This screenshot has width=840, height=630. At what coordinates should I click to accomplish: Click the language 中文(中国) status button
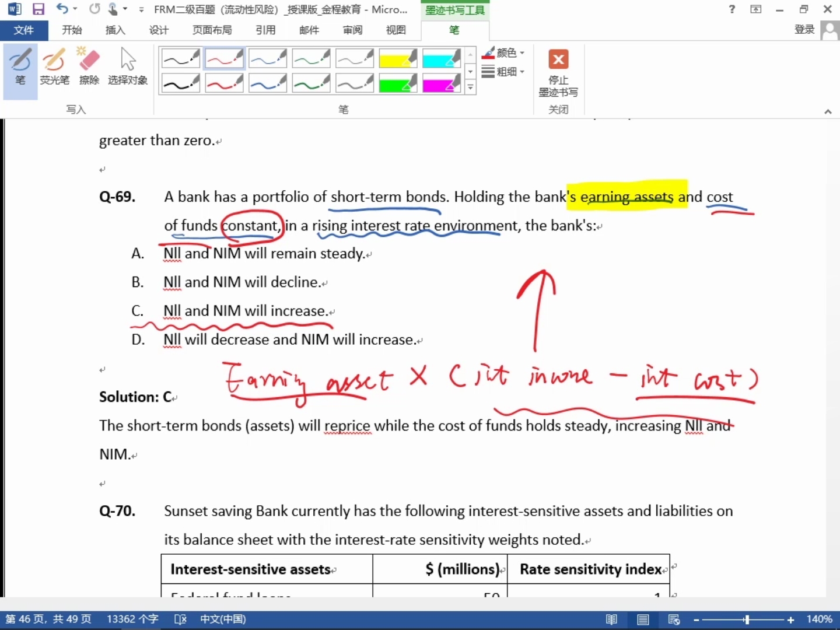click(x=223, y=619)
